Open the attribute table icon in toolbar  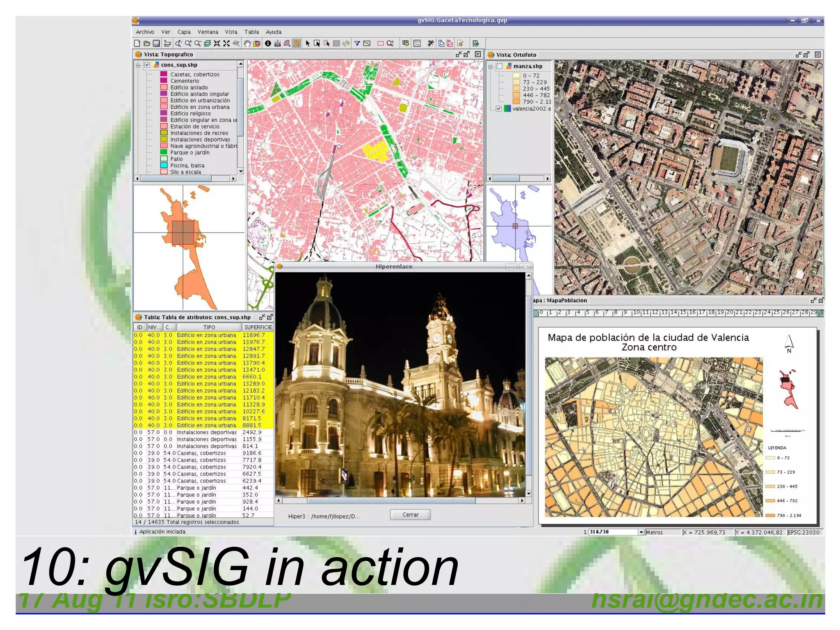(406, 43)
